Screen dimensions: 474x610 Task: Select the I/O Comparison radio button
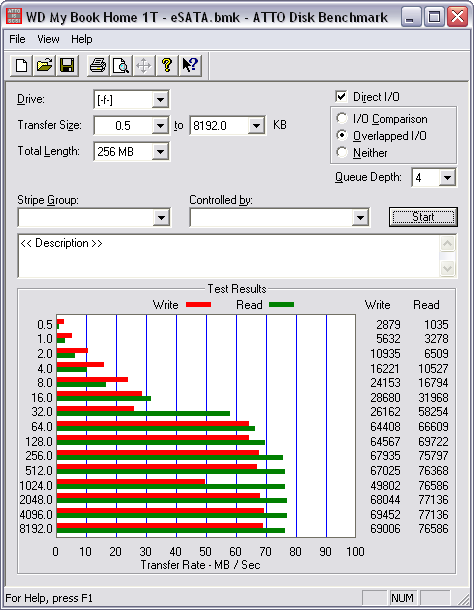(342, 118)
